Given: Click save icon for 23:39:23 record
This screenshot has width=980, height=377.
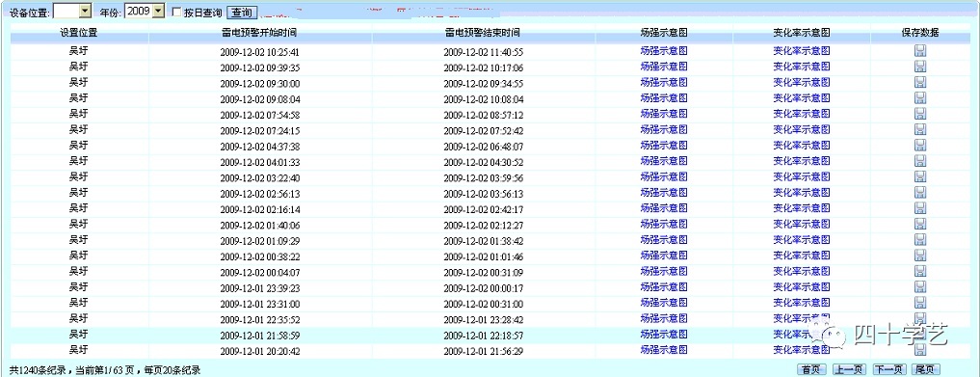Looking at the screenshot, I should [x=920, y=287].
